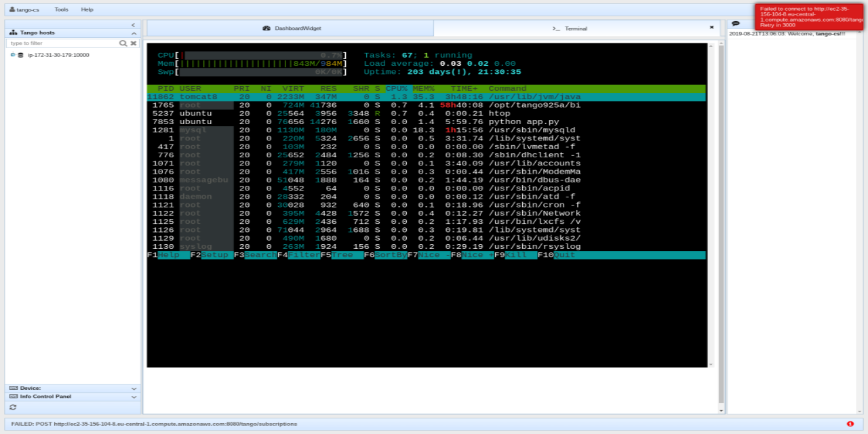Screen dimensions: 868x434
Task: Open the Tools menu
Action: pyautogui.click(x=60, y=9)
